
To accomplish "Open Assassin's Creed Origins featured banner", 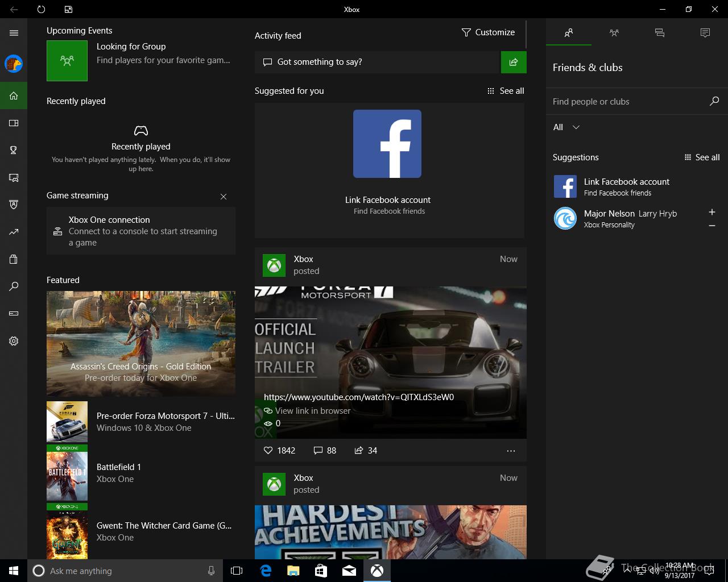I will pos(141,343).
